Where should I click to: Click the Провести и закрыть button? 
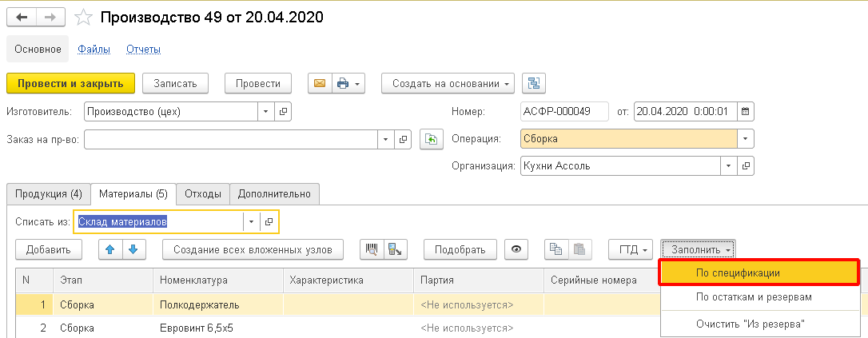[70, 83]
